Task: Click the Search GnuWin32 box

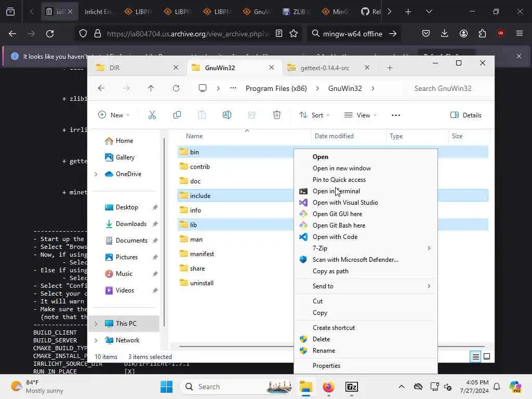Action: 448,88
